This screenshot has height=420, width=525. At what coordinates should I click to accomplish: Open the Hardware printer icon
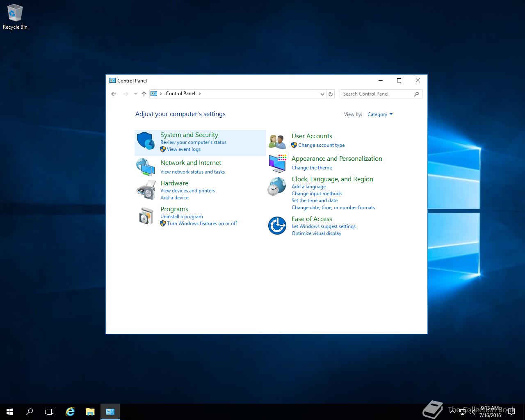146,189
